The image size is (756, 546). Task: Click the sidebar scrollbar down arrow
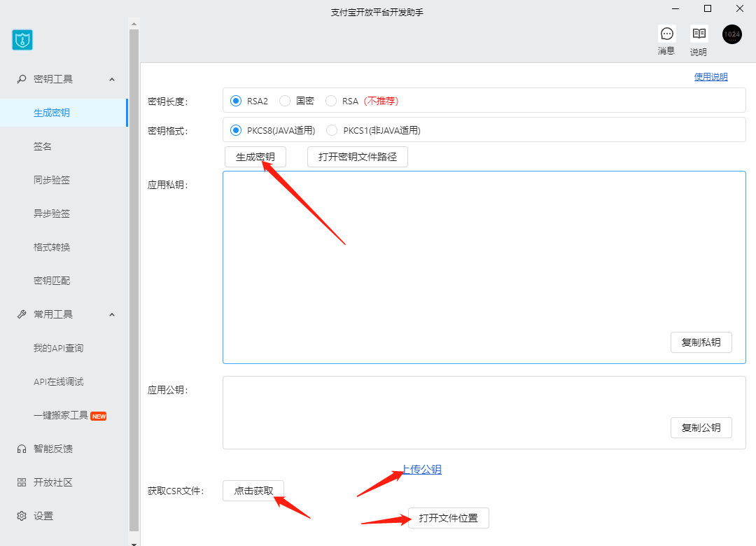click(x=134, y=543)
